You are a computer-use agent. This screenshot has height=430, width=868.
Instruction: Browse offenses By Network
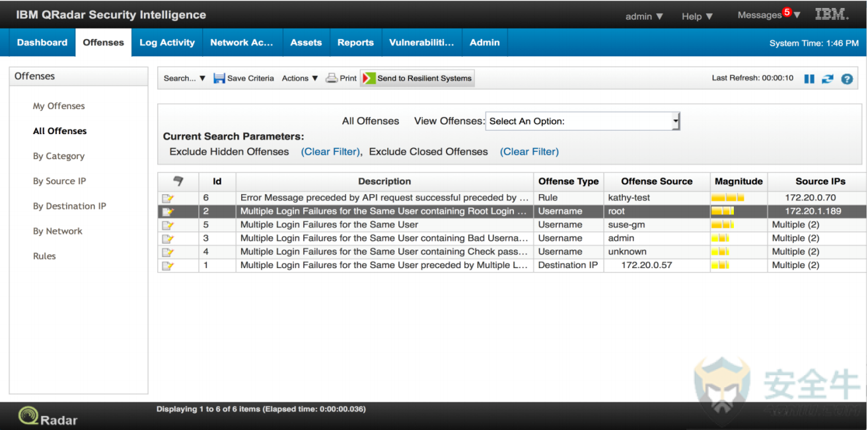coord(57,232)
